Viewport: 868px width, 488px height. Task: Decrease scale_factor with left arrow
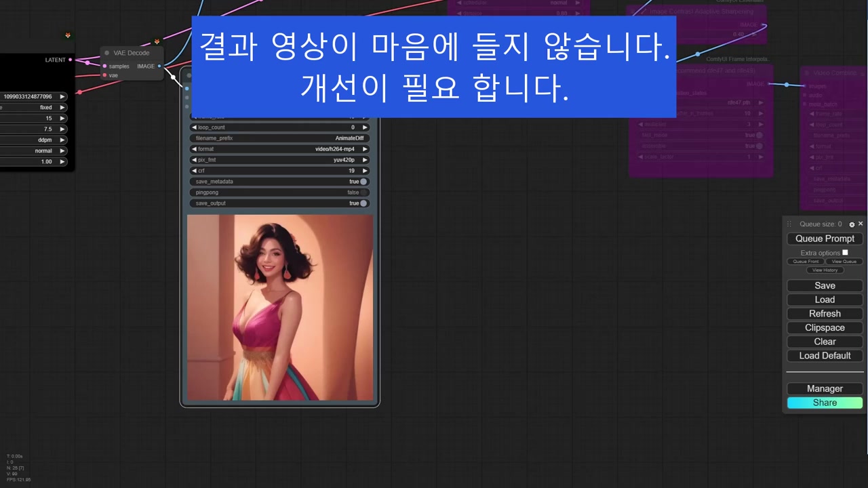tap(641, 157)
